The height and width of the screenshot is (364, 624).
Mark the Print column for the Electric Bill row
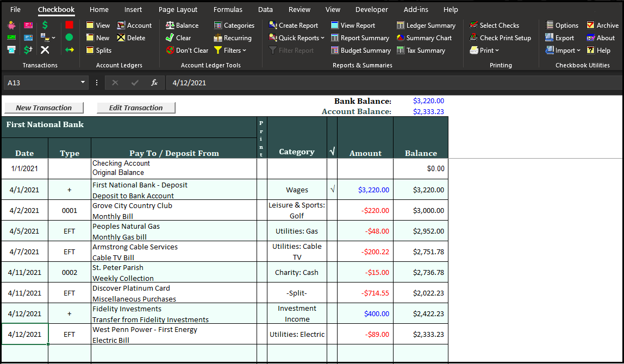(261, 334)
